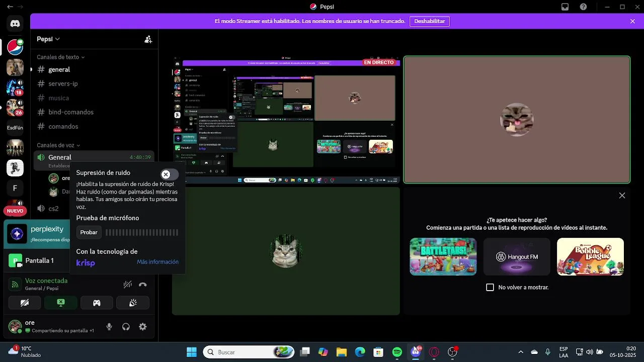Open the noise suppression icon beside Voz conectada
This screenshot has width=644, height=362.
[128, 285]
